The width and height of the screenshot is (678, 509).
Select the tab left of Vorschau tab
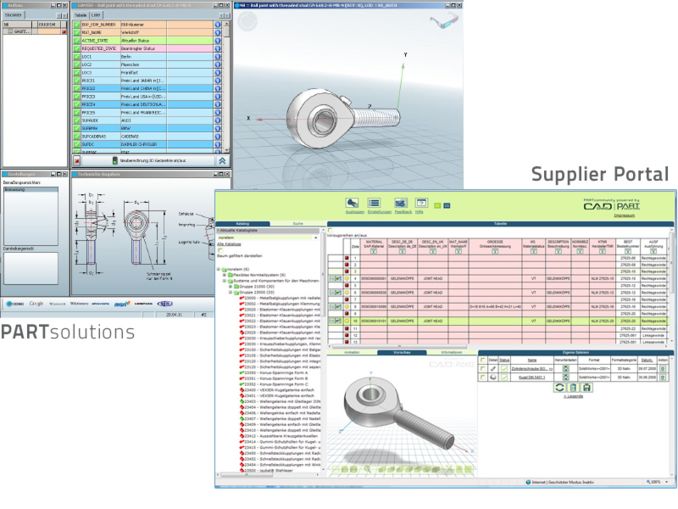click(x=352, y=352)
